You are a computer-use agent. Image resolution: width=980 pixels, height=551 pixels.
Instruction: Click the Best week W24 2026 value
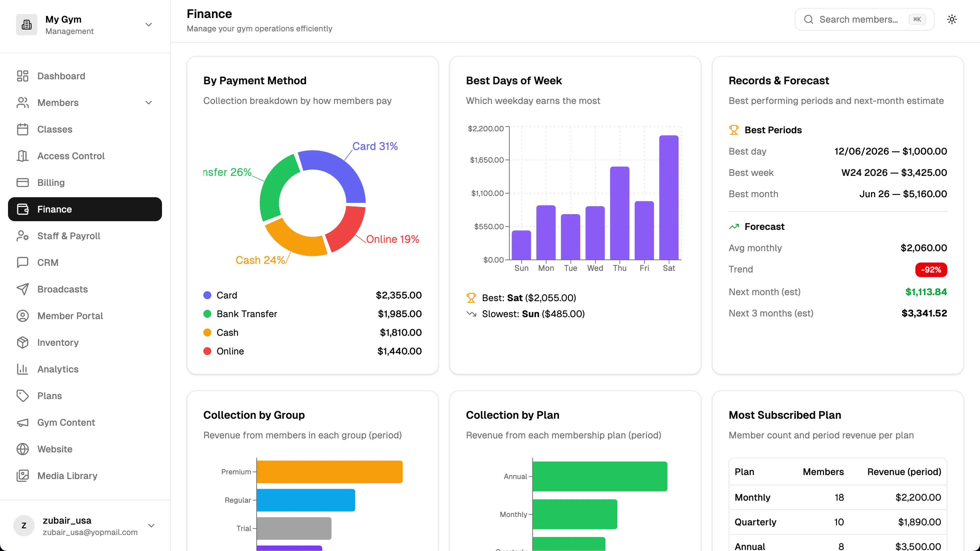click(x=894, y=173)
